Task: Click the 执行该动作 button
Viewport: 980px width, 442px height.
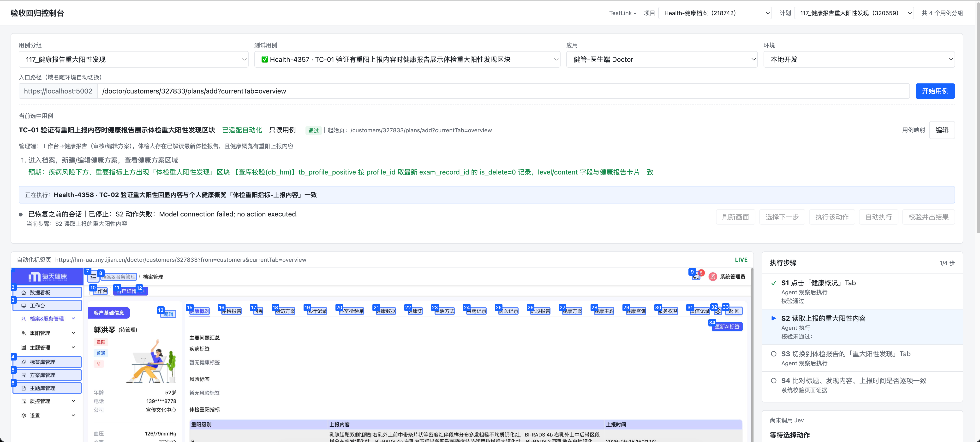Action: (832, 217)
